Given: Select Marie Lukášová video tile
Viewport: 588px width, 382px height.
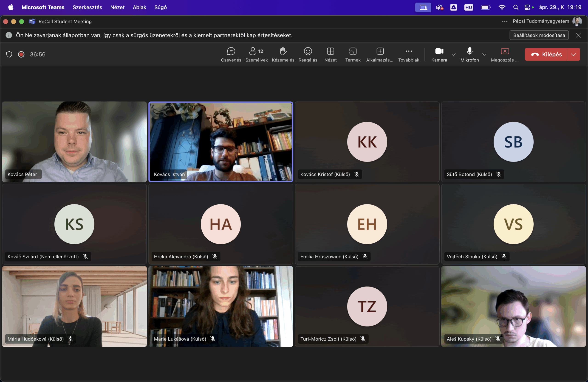Looking at the screenshot, I should (221, 307).
